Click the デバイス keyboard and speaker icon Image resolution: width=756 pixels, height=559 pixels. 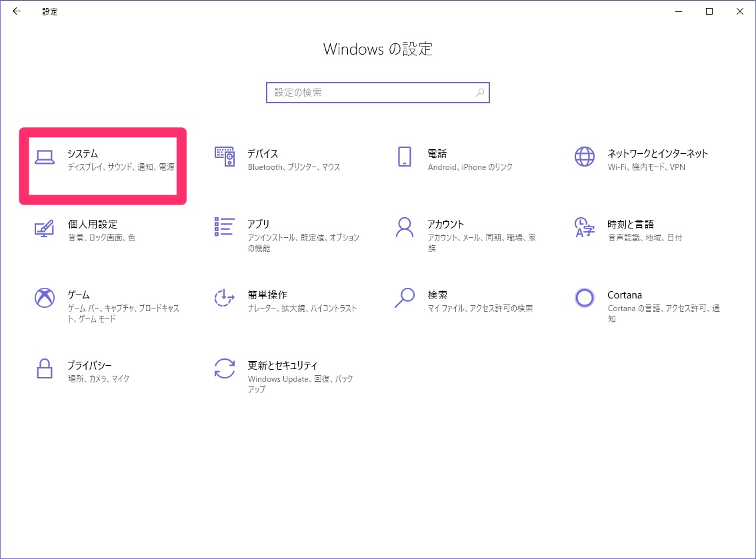click(x=225, y=157)
